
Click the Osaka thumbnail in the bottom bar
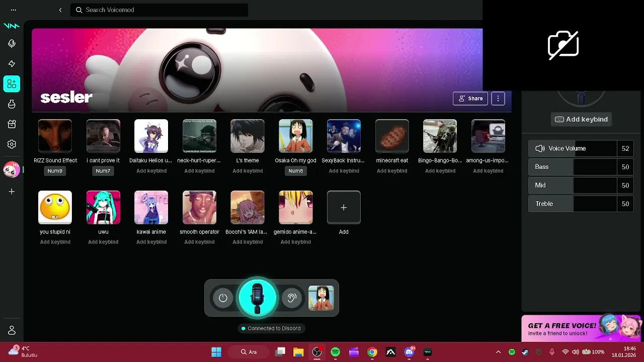tap(321, 298)
